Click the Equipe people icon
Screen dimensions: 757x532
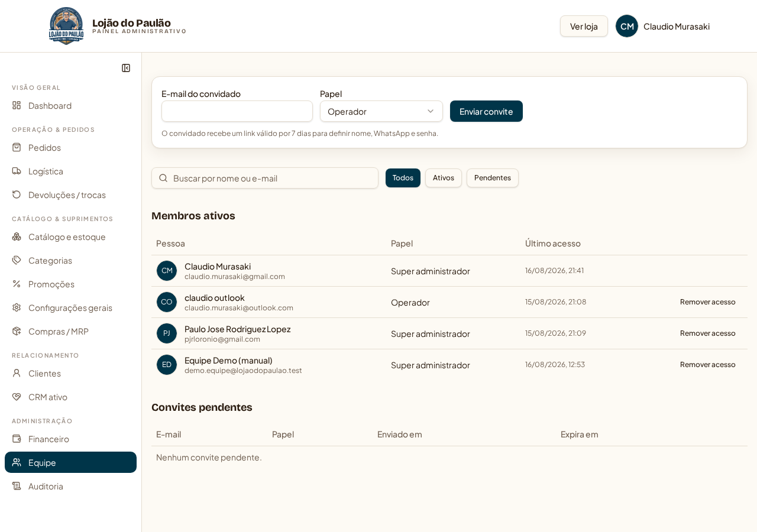17,462
